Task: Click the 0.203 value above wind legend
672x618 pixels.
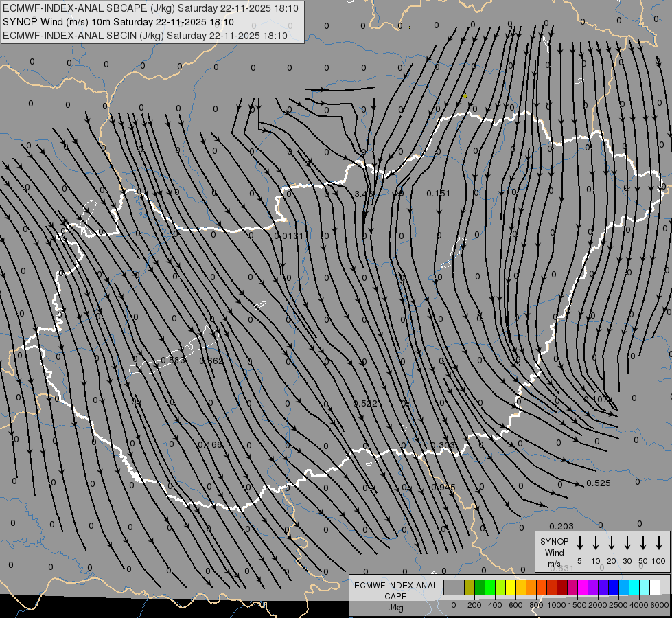Action: pyautogui.click(x=561, y=526)
